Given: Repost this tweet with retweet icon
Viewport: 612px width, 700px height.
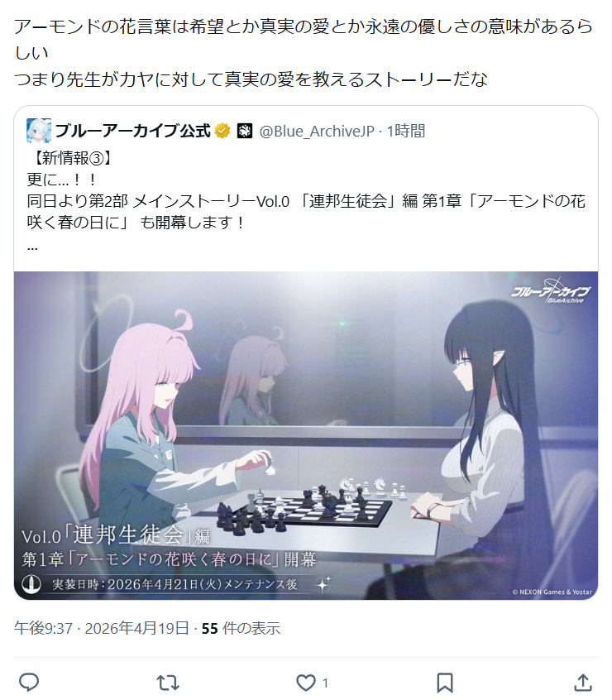Looking at the screenshot, I should click(x=168, y=683).
